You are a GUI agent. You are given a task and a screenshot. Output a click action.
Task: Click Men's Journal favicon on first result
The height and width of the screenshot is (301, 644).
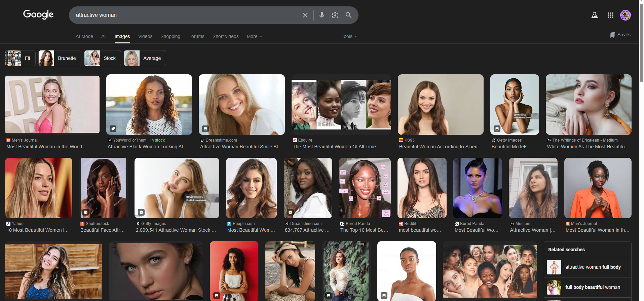click(x=8, y=140)
